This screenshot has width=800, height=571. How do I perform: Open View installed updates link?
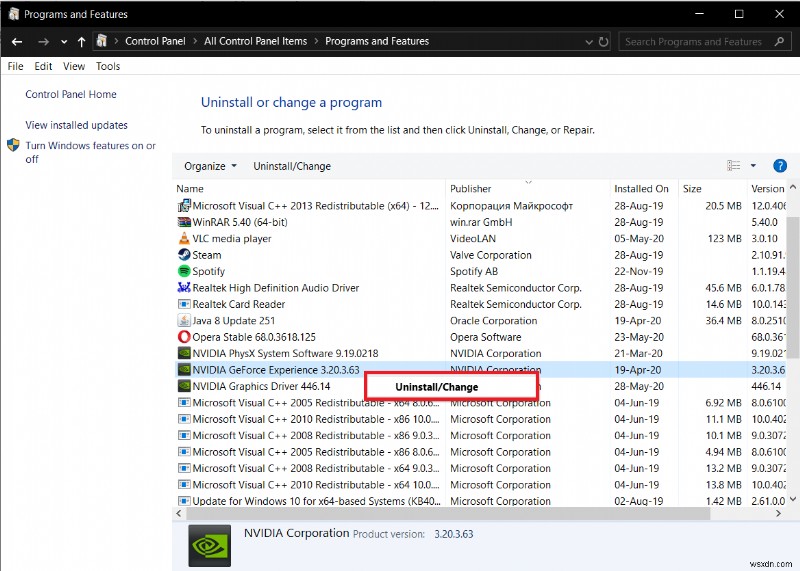(x=77, y=125)
